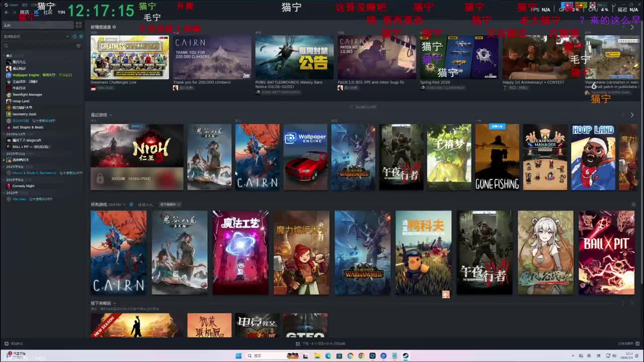Open Nioh 3 in recent games

137,157
